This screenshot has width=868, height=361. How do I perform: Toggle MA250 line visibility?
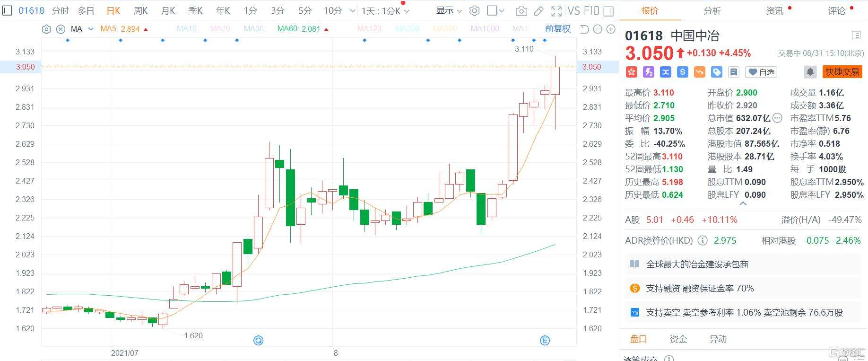[408, 29]
